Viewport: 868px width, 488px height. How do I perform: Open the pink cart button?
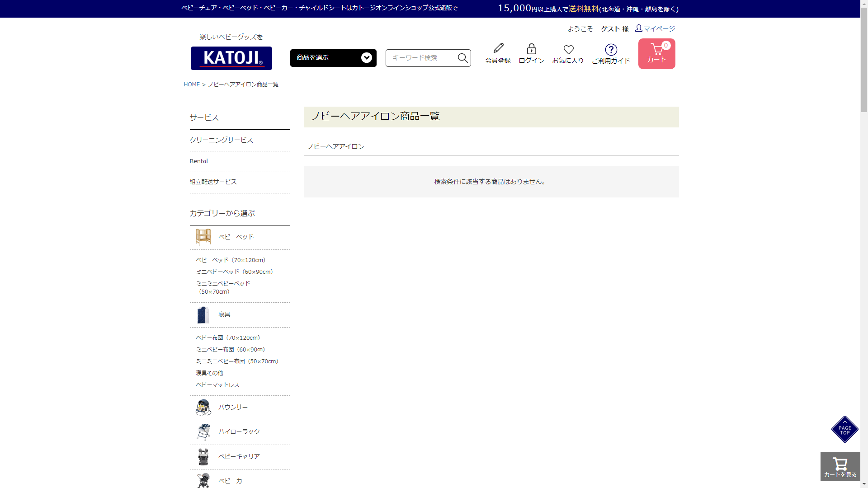click(656, 54)
